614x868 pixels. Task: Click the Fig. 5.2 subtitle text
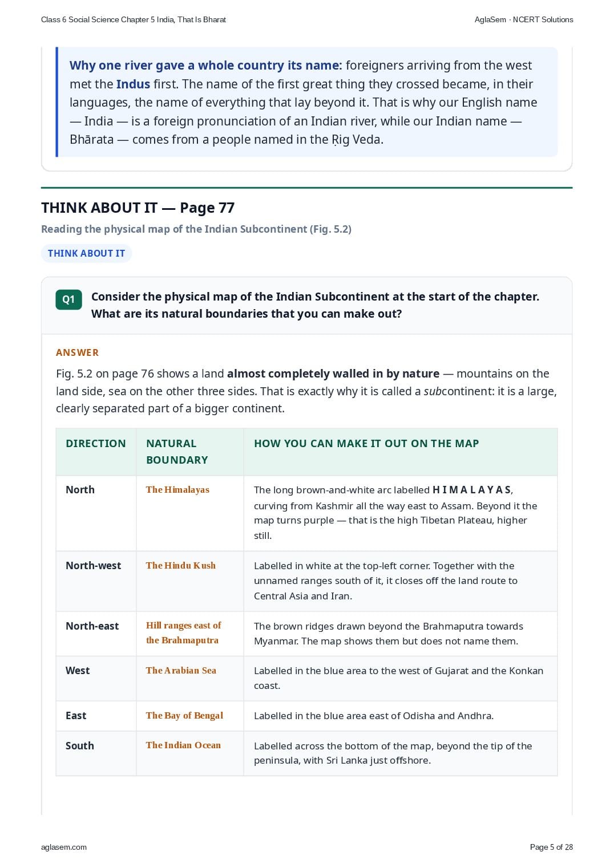196,229
